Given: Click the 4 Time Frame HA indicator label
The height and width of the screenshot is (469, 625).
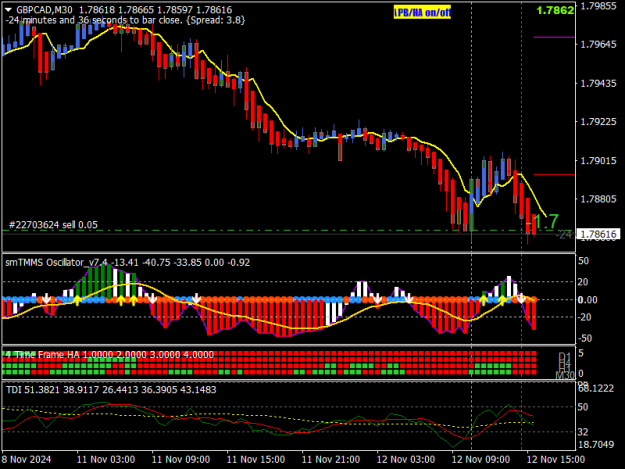Looking at the screenshot, I should coord(110,354).
